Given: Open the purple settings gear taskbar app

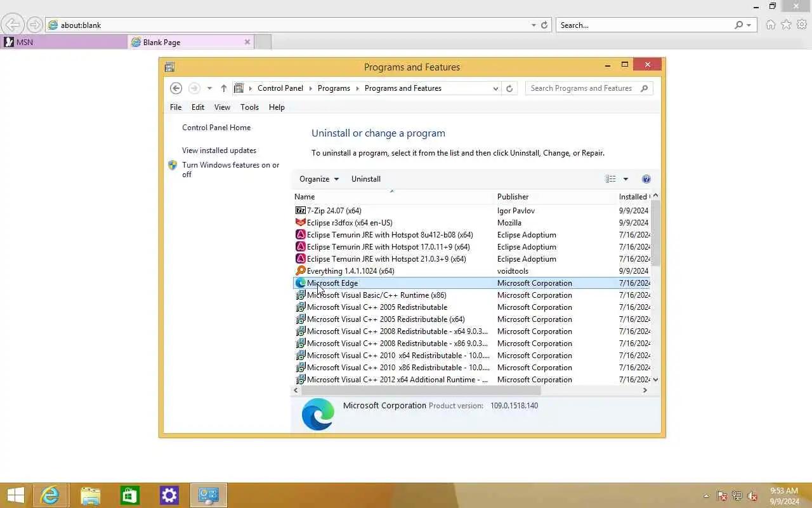Looking at the screenshot, I should coord(169,495).
